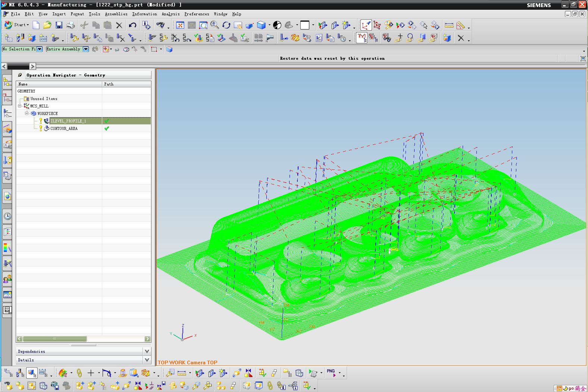588x392 pixels.
Task: Open the History clock sidebar icon
Action: pos(7,216)
